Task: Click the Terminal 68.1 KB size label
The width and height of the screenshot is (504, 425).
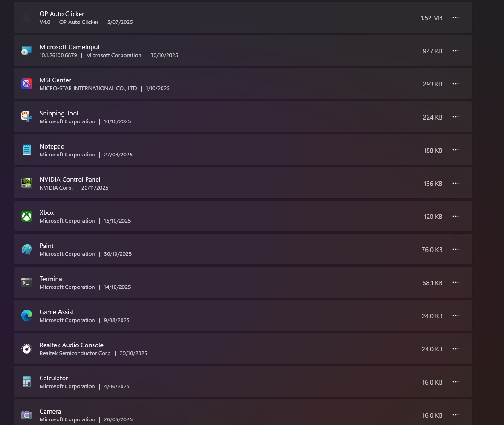Action: 432,283
